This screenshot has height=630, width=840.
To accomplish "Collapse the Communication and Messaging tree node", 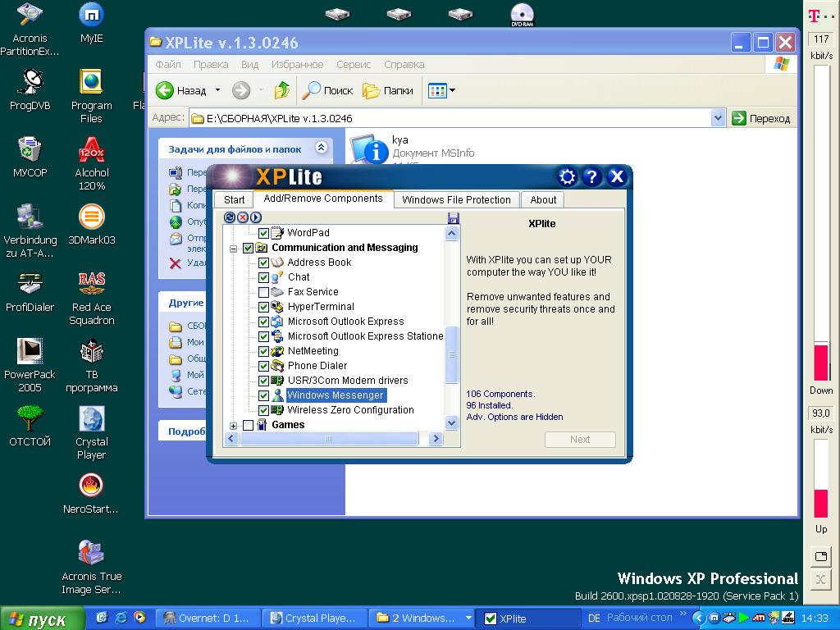I will (233, 249).
